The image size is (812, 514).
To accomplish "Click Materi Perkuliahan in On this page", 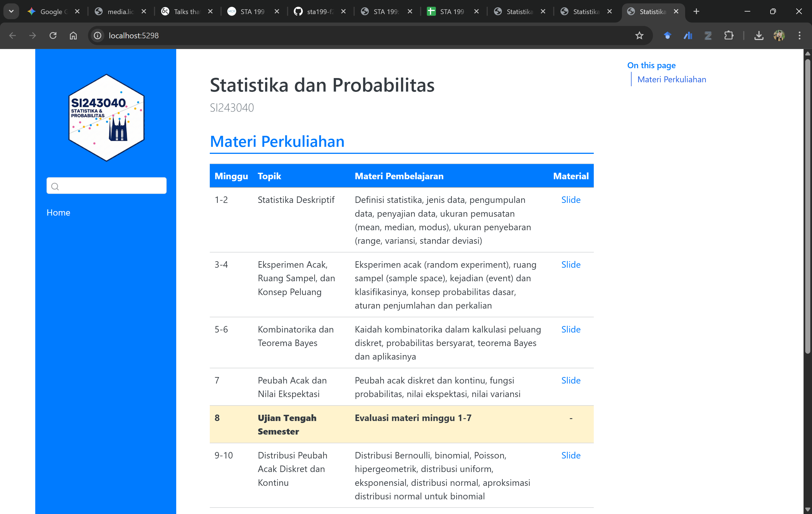I will [x=671, y=79].
